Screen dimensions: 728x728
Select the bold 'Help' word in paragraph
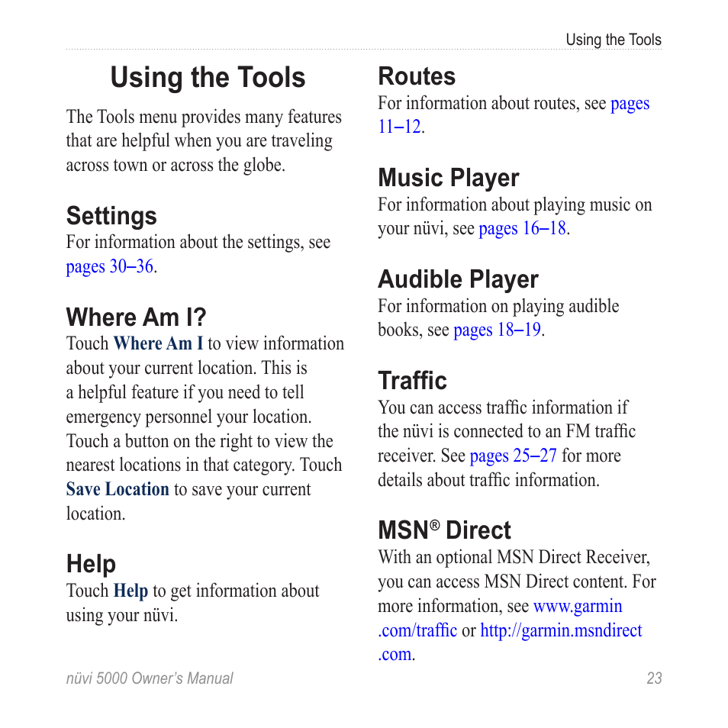tap(131, 591)
